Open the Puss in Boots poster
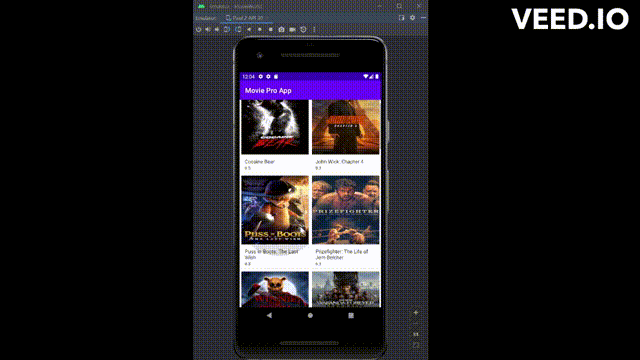Screen dimensions: 640x360 tap(275, 210)
